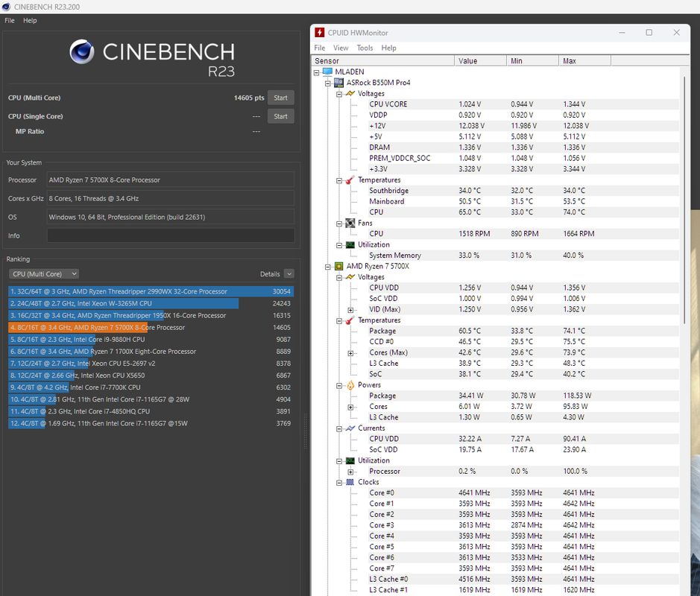The image size is (700, 596).
Task: Collapse the ASRock B550M Pro4 node
Action: click(328, 83)
